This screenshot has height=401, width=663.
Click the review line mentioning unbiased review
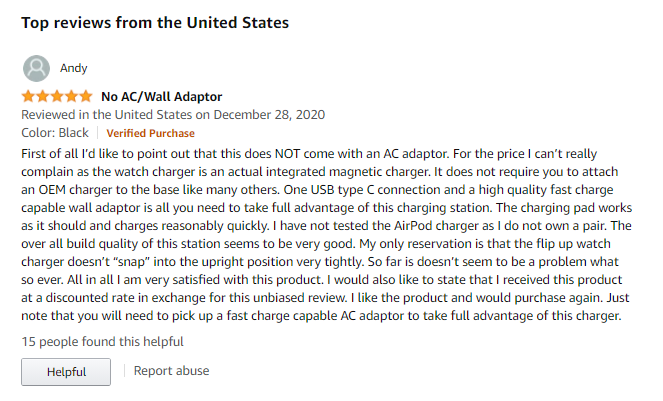pyautogui.click(x=326, y=298)
